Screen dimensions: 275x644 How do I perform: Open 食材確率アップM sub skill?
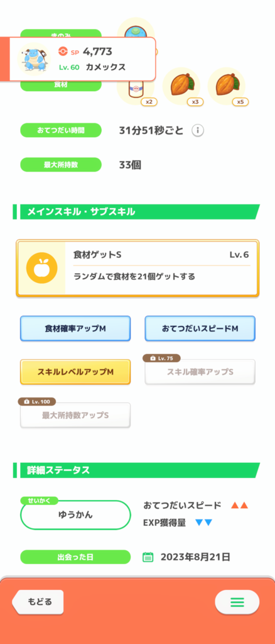[75, 328]
